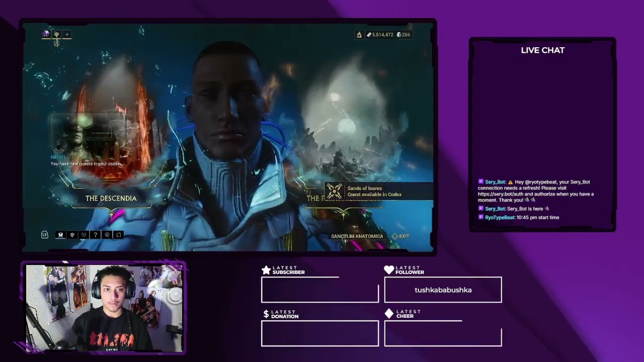Click the purple player avatar icon

46,34
